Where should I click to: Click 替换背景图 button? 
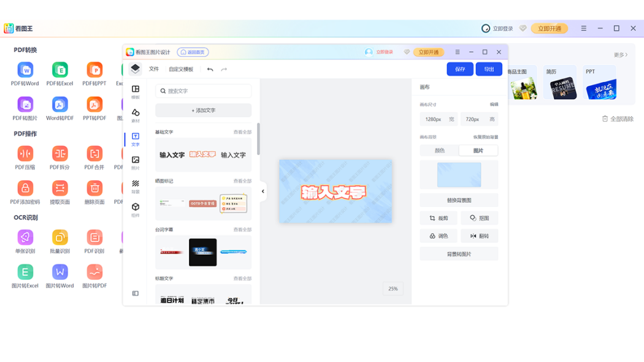tap(459, 200)
